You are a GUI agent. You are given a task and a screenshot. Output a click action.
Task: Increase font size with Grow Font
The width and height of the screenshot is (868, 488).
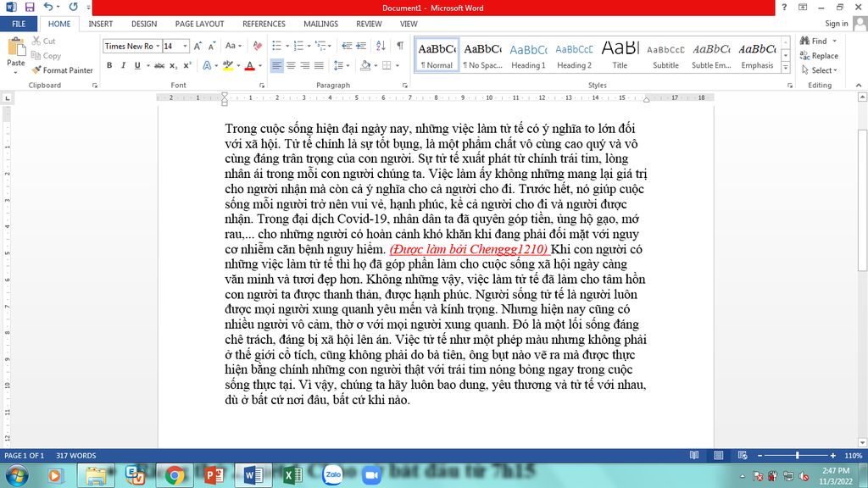pos(198,46)
